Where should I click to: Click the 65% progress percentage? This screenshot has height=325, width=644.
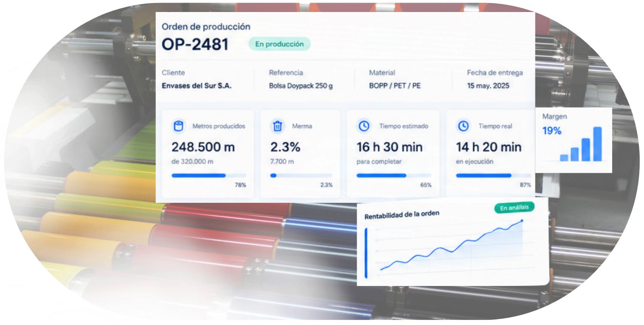click(426, 185)
